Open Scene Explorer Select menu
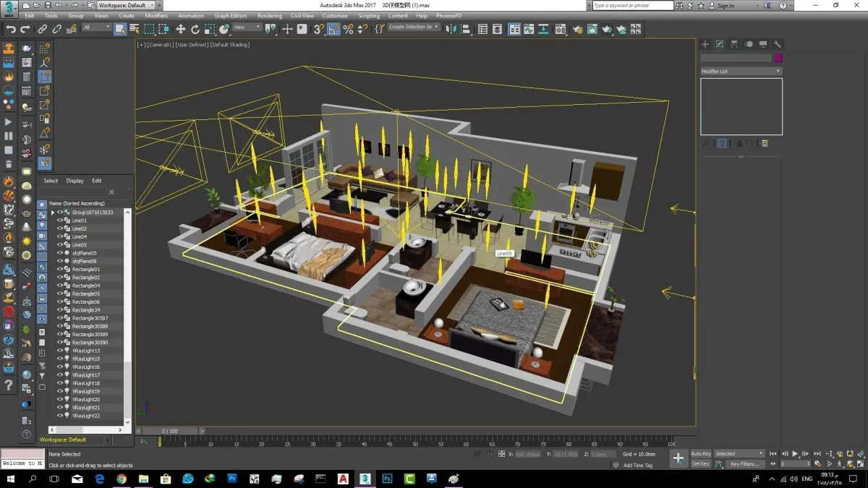This screenshot has height=488, width=868. pyautogui.click(x=51, y=181)
